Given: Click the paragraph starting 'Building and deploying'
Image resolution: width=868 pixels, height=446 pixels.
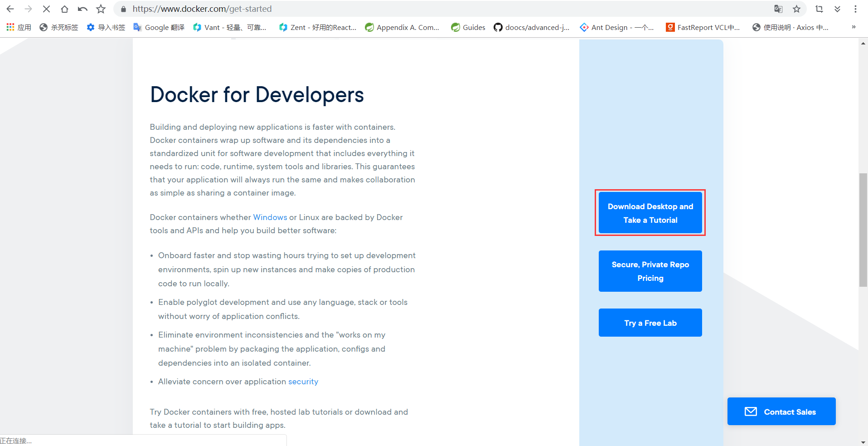Looking at the screenshot, I should (x=282, y=160).
